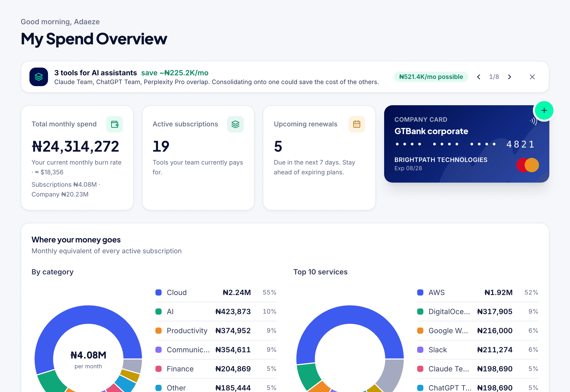570x392 pixels.
Task: Dismiss the savings suggestion banner
Action: [532, 77]
